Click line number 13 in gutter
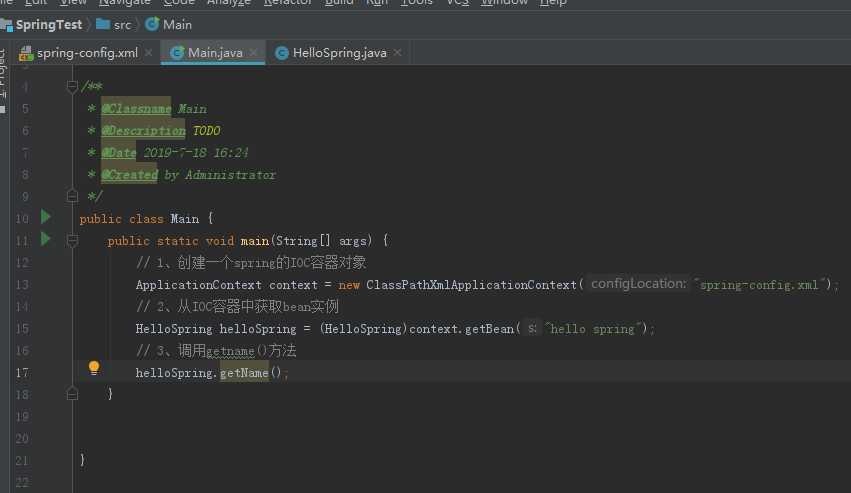Viewport: 851px width, 493px height. [x=22, y=285]
